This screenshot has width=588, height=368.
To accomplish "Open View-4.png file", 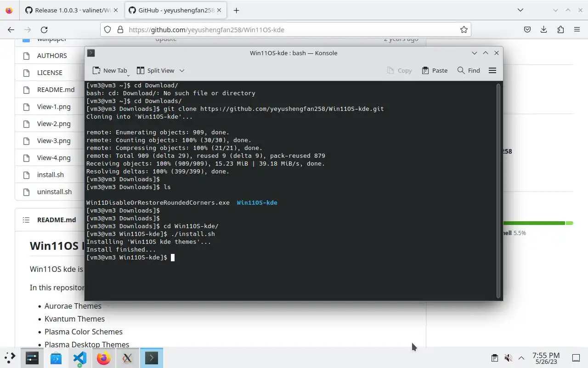I will click(54, 158).
